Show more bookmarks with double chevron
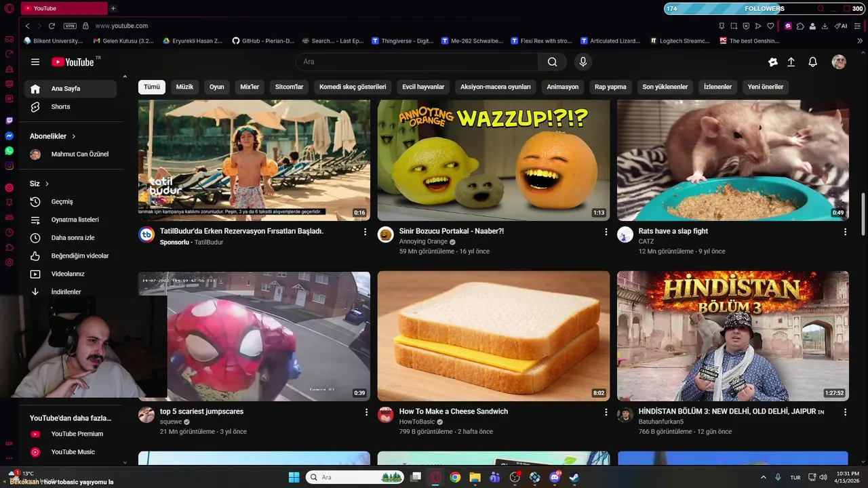Screen dimensions: 868x488 [x=860, y=41]
